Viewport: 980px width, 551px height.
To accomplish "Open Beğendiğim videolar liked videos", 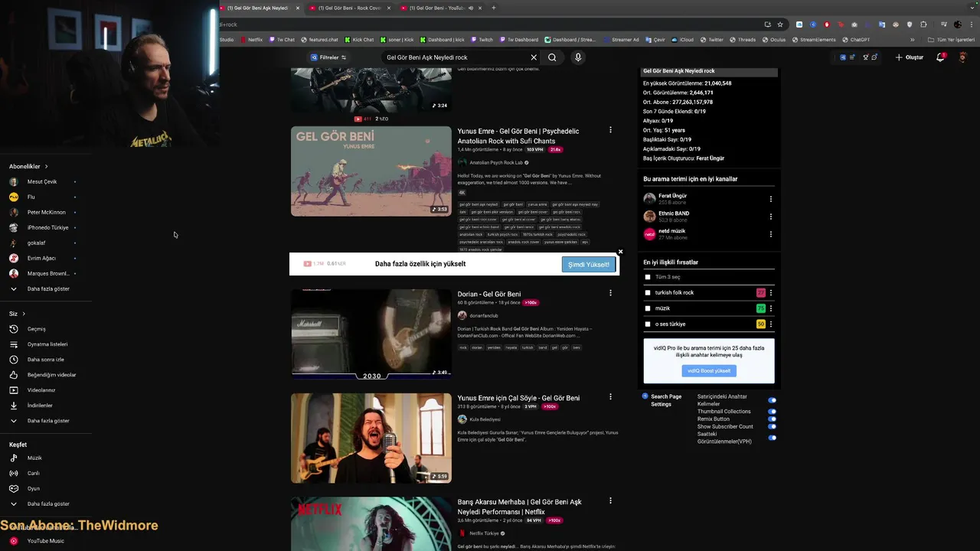I will click(46, 375).
